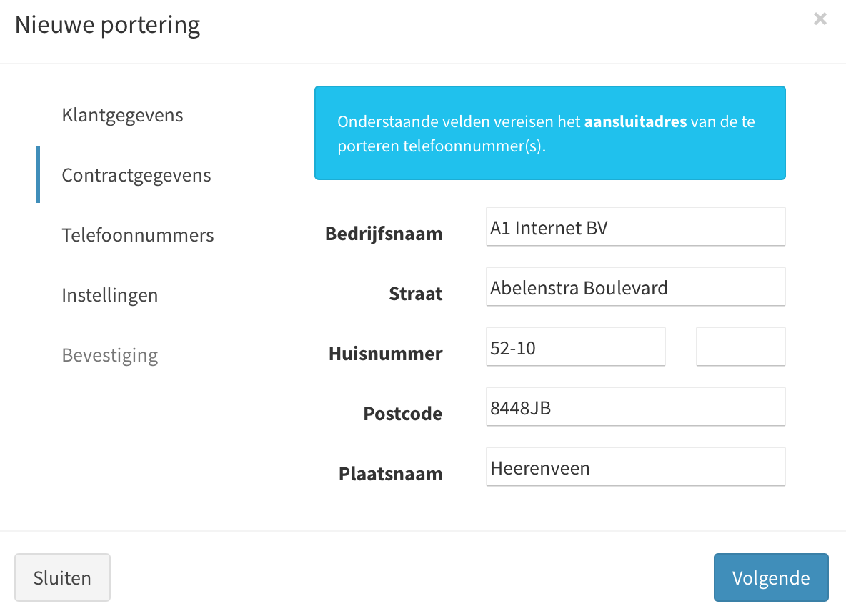Click the empty house number addition field
The height and width of the screenshot is (616, 846).
click(x=740, y=347)
